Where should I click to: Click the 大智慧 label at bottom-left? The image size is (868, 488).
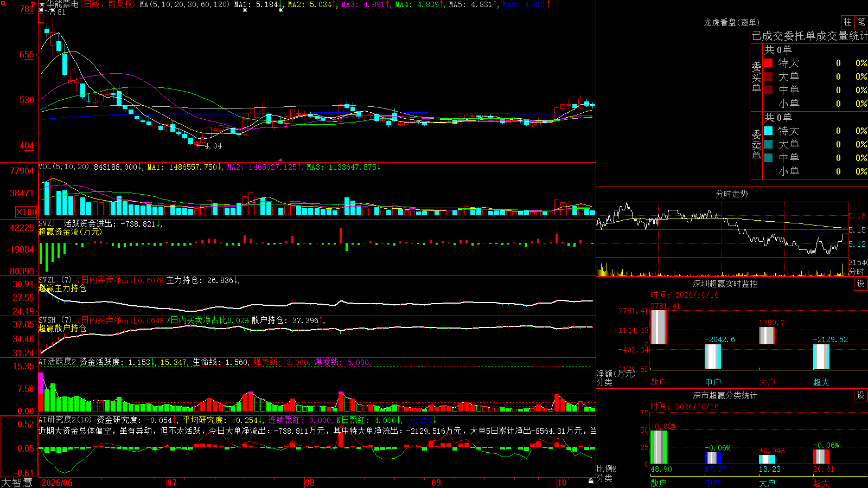[17, 483]
